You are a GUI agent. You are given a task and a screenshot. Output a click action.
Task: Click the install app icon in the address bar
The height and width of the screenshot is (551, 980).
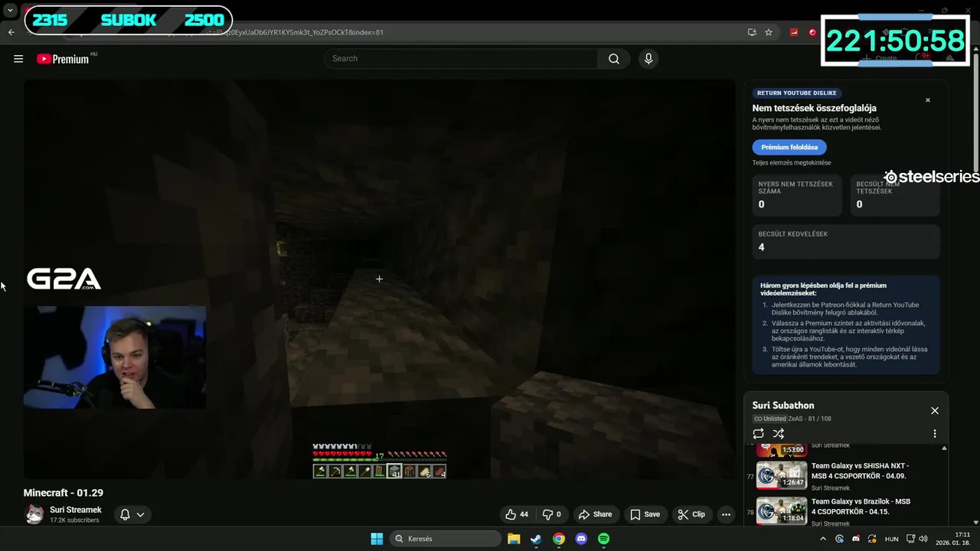tap(752, 32)
